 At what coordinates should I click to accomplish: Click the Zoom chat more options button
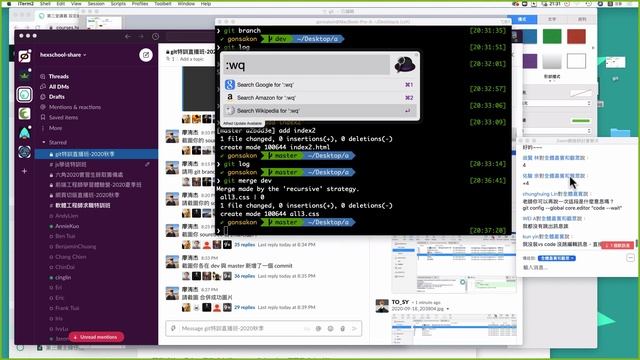point(631,258)
